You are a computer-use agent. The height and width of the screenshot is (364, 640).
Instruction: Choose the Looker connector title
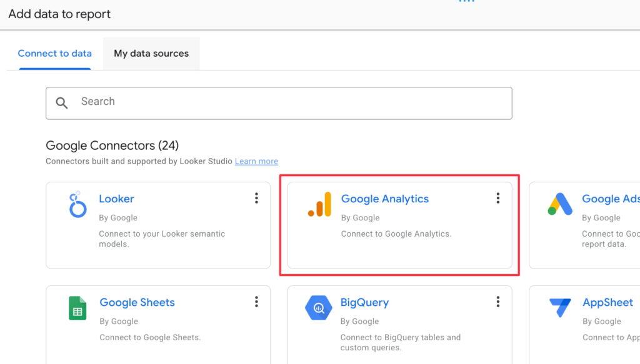(x=116, y=199)
